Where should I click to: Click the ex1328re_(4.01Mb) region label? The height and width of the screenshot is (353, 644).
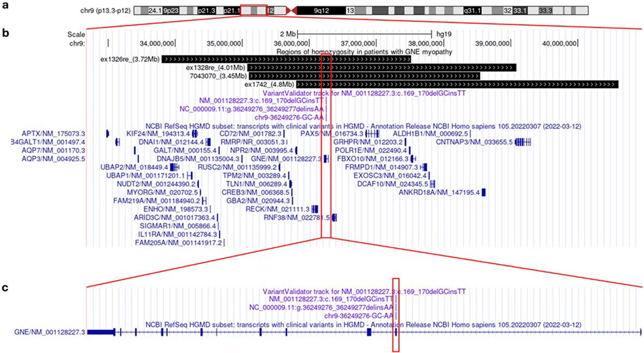216,68
